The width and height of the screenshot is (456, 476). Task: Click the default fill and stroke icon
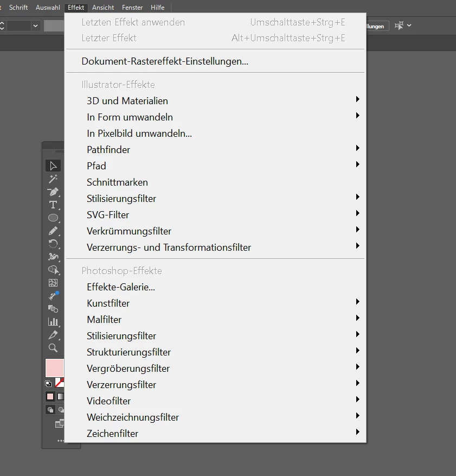point(48,384)
